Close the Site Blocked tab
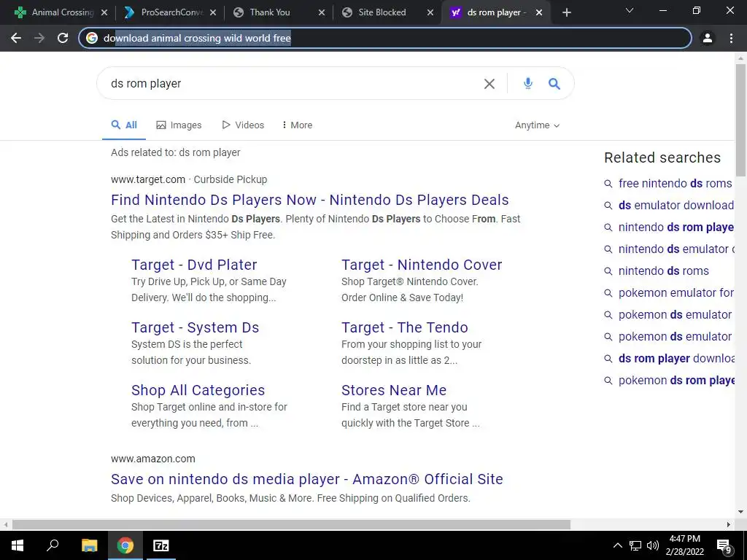This screenshot has height=560, width=747. 430,12
